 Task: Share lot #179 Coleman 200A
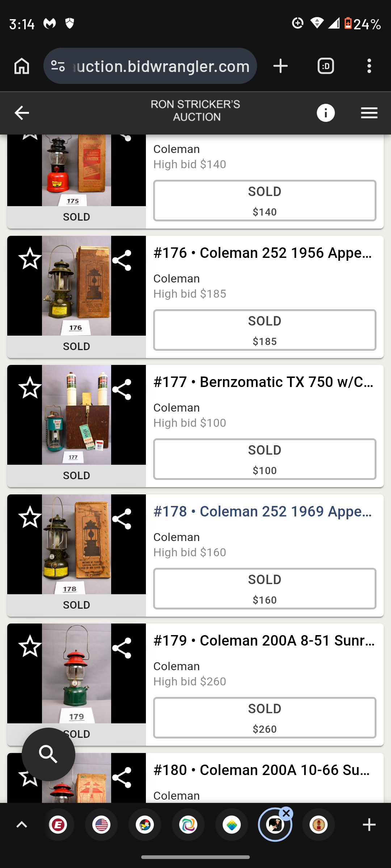point(122,648)
